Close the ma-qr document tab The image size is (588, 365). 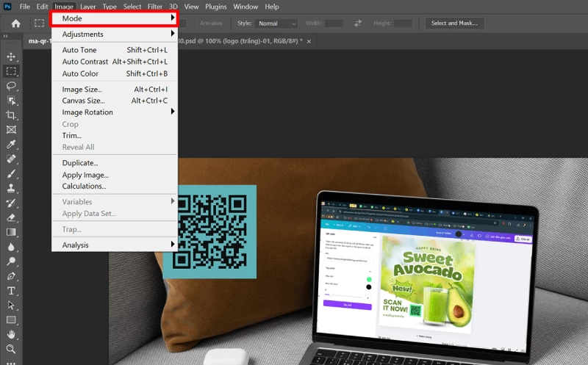[x=309, y=41]
